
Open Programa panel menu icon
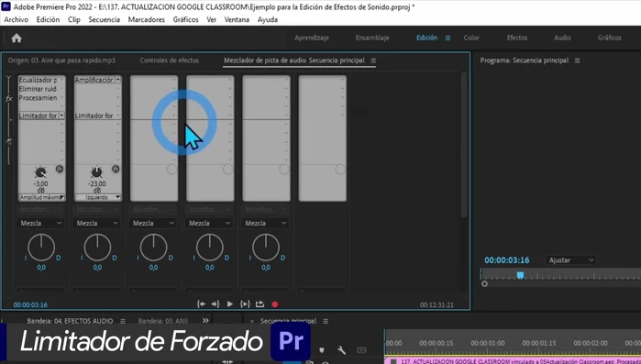[577, 61]
